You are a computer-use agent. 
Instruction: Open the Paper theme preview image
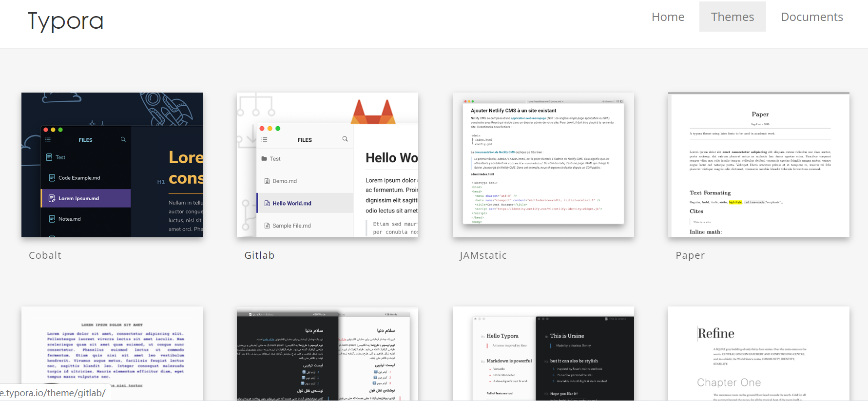coord(759,165)
